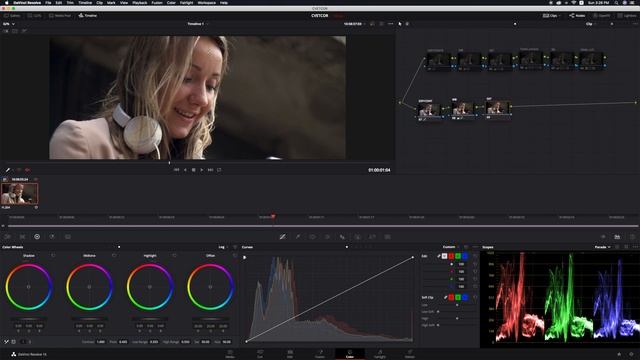Select the Scopes panel icon
The image size is (640, 360).
618,237
